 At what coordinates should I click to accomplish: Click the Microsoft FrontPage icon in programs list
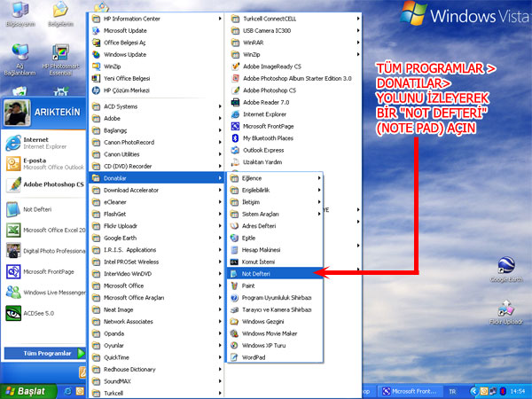235,126
